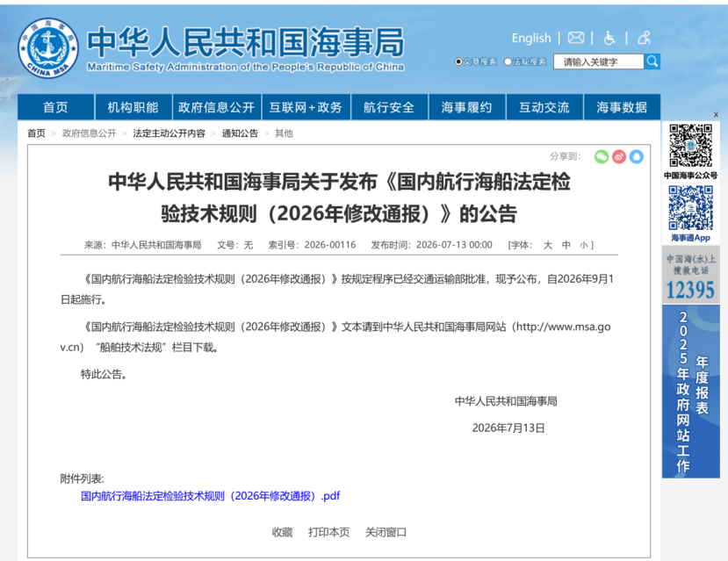Open the mail envelope icon in header
The width and height of the screenshot is (728, 561).
pos(576,38)
